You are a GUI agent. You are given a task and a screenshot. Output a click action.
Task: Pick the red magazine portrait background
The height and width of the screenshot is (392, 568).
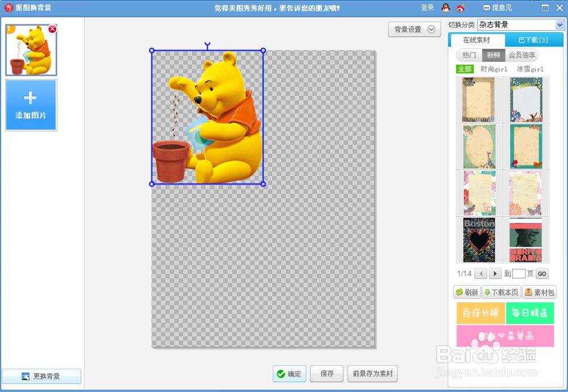click(x=526, y=240)
